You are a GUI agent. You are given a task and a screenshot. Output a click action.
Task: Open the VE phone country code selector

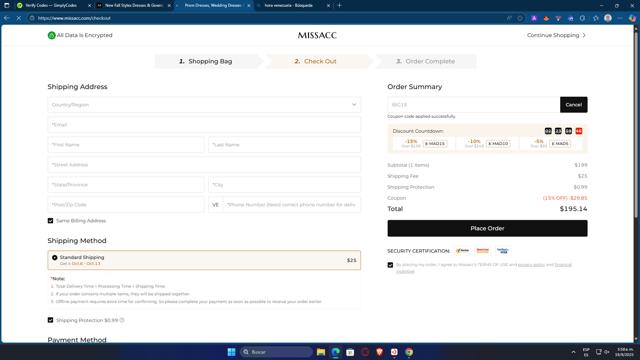pyautogui.click(x=216, y=205)
